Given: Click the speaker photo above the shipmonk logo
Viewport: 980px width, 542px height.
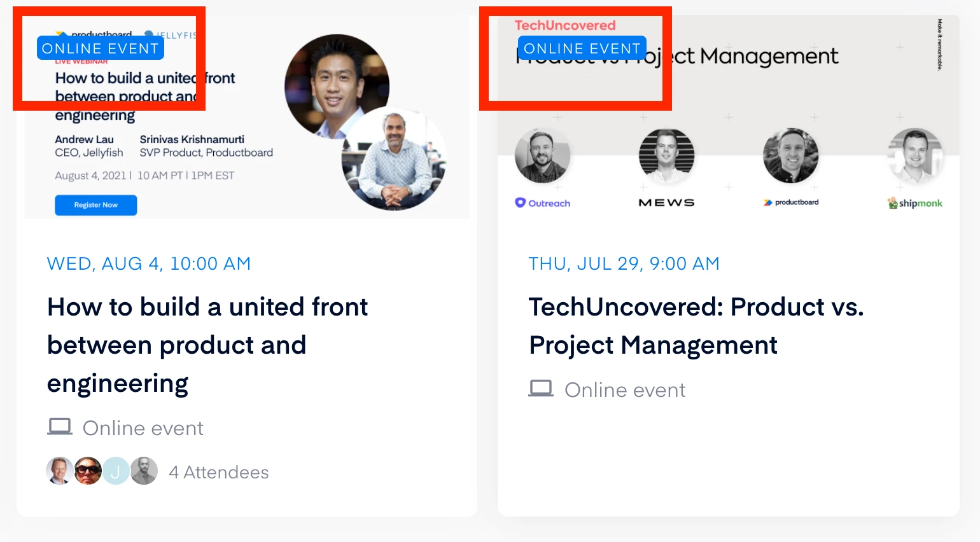Looking at the screenshot, I should click(x=915, y=156).
